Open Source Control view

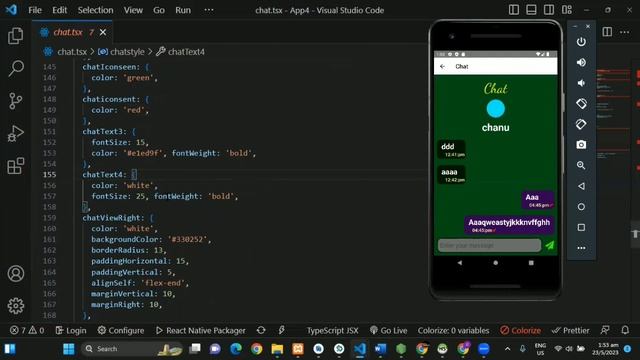point(16,101)
